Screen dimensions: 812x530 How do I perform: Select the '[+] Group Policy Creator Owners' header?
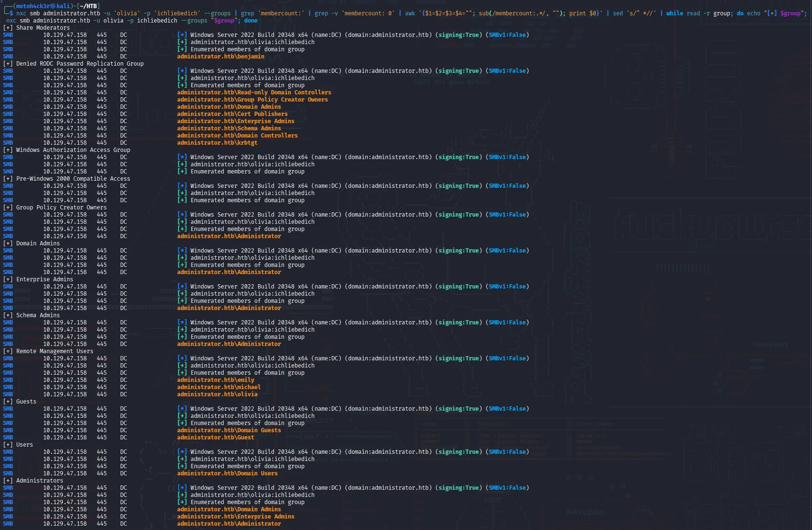coord(55,207)
